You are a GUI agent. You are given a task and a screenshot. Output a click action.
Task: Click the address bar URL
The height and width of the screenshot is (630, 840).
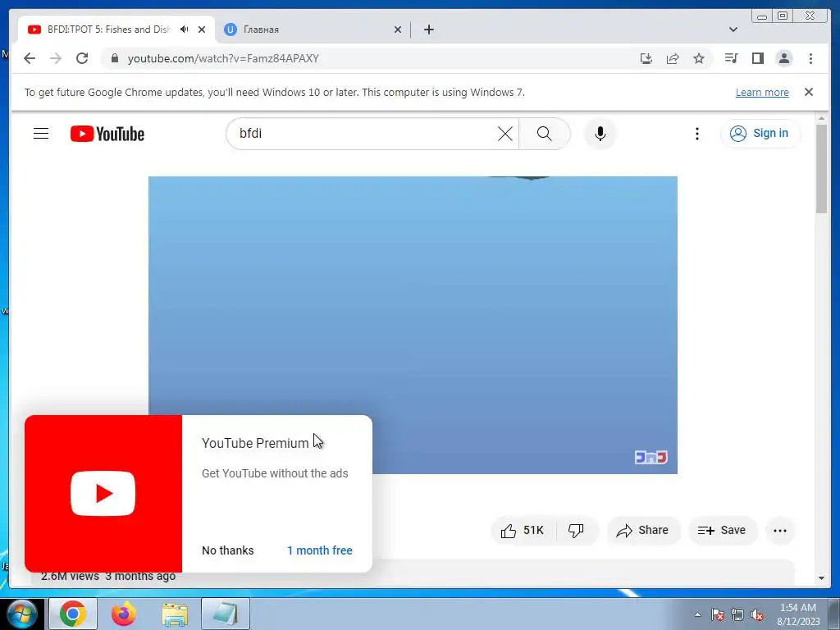pyautogui.click(x=223, y=58)
